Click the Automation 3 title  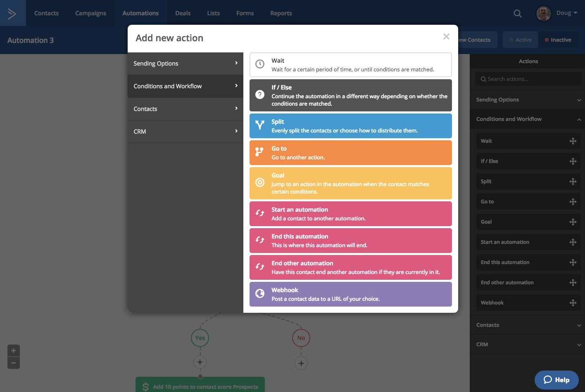(31, 40)
